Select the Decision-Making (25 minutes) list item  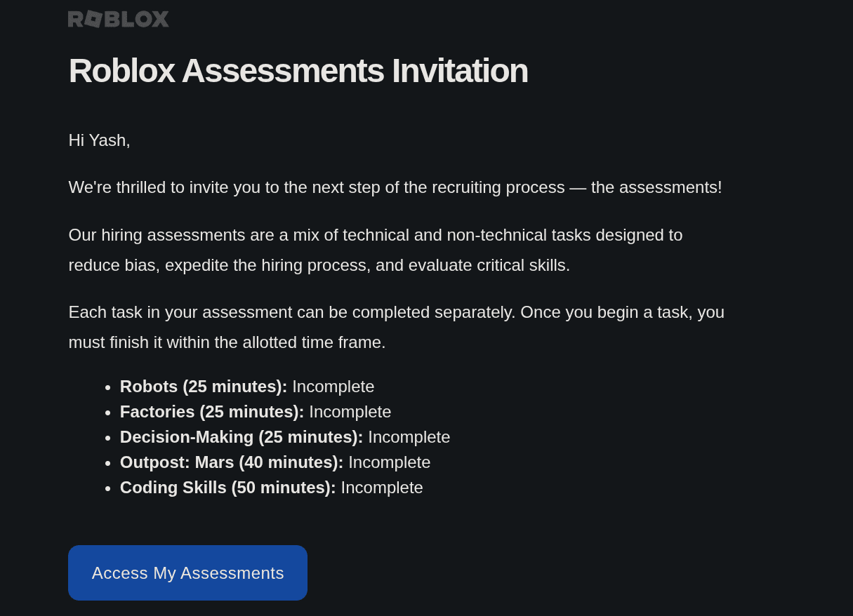click(285, 437)
